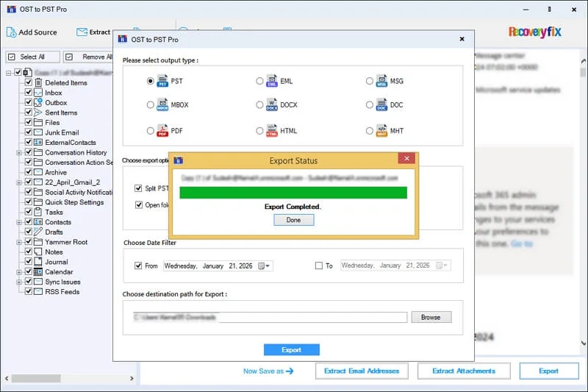Expand the Calendar folder tree node
This screenshot has height=392, width=588.
(18, 272)
